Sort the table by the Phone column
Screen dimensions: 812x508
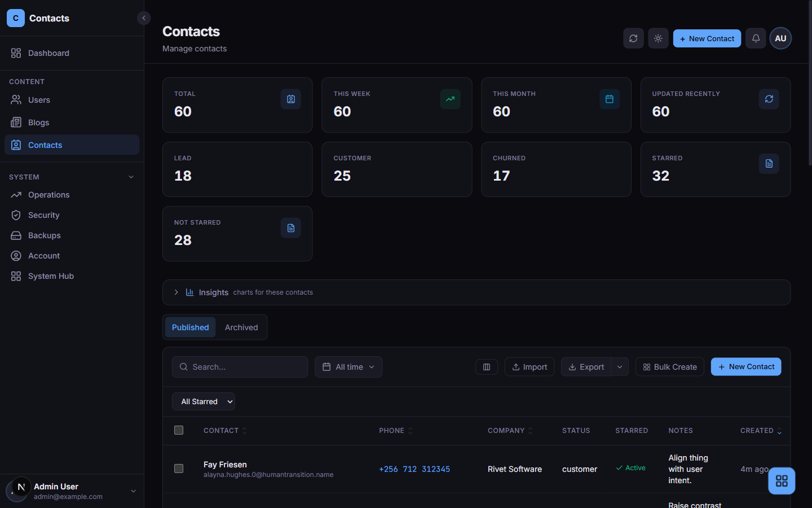tap(396, 431)
